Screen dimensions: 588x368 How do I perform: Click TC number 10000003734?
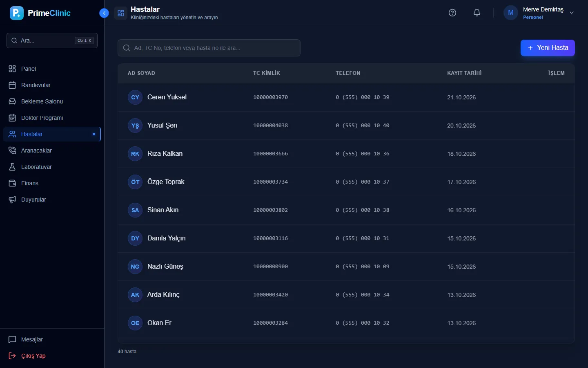270,182
